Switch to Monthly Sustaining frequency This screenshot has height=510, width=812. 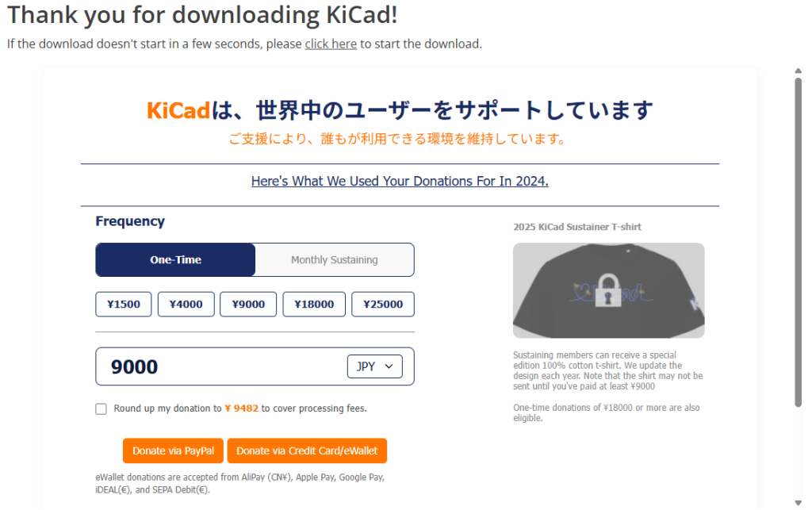pyautogui.click(x=335, y=260)
